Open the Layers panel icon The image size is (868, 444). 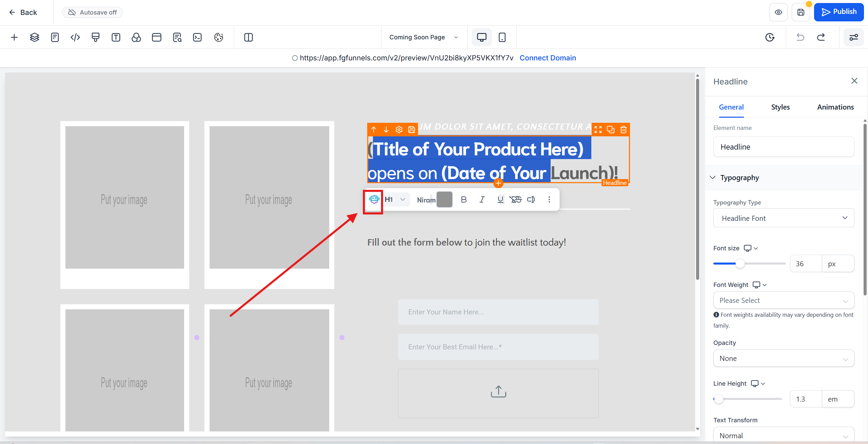[x=35, y=37]
